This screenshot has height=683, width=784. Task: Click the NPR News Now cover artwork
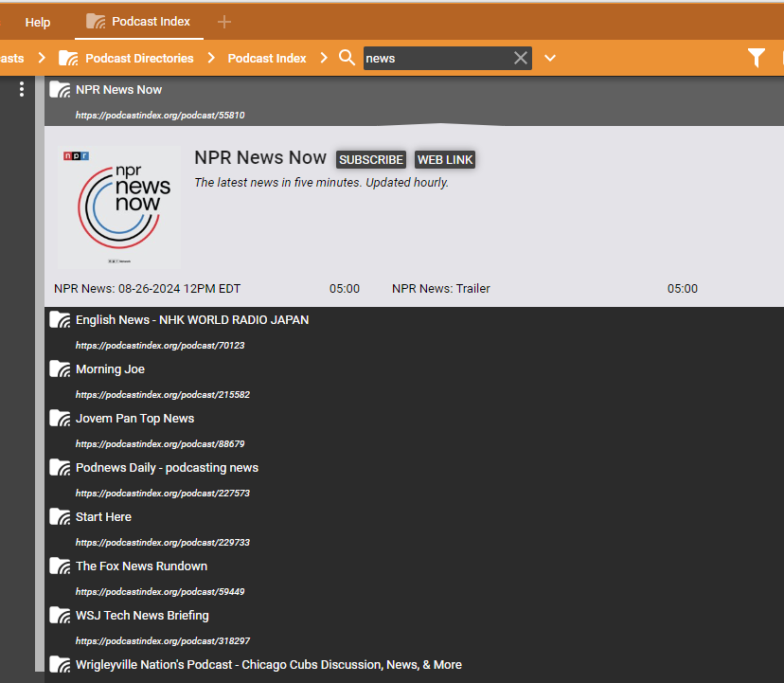click(x=118, y=206)
